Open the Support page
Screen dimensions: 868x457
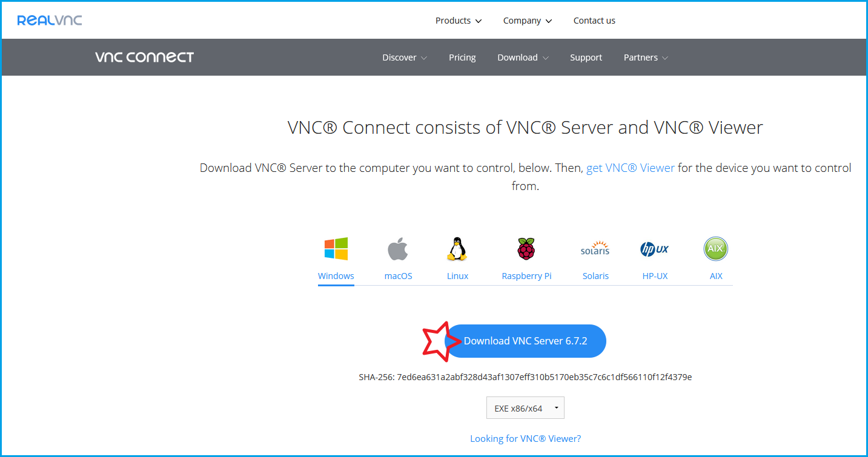coord(586,58)
